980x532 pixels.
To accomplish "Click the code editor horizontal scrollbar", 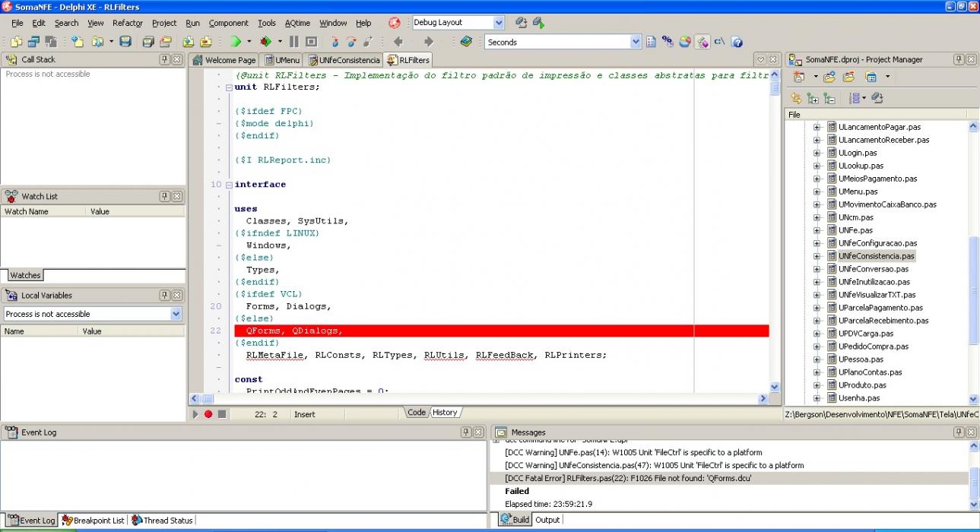I will [479, 398].
